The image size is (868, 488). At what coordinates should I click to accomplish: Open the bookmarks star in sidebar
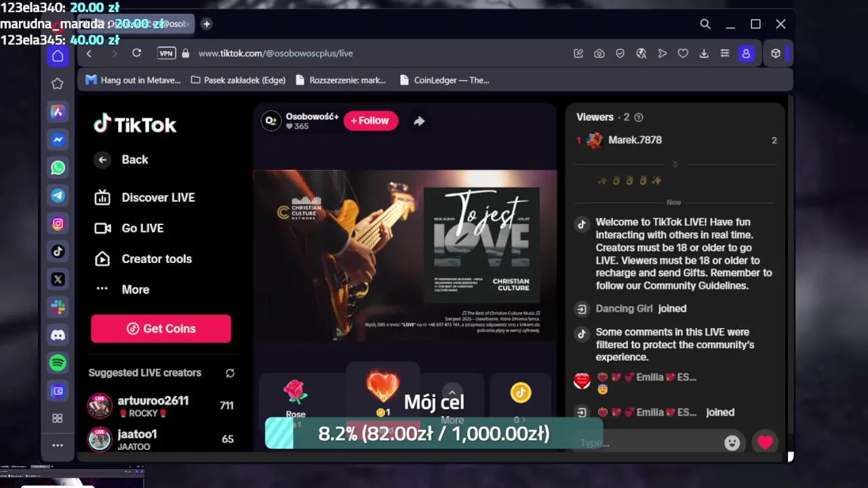tap(58, 83)
